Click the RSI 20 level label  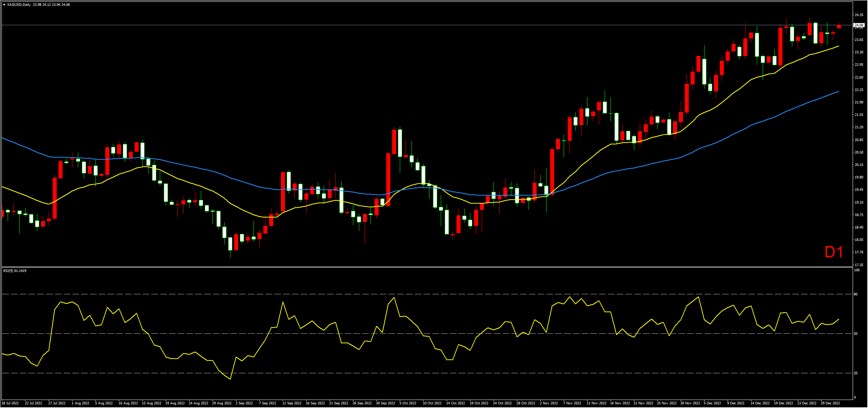point(856,373)
